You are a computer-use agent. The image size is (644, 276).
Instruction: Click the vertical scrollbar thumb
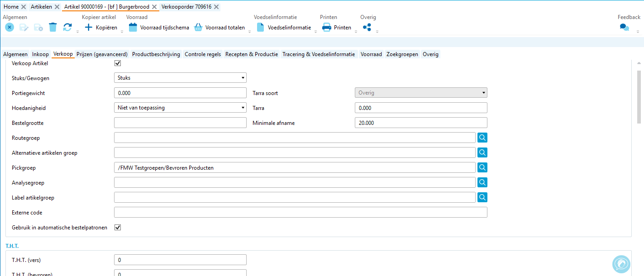(x=639, y=96)
